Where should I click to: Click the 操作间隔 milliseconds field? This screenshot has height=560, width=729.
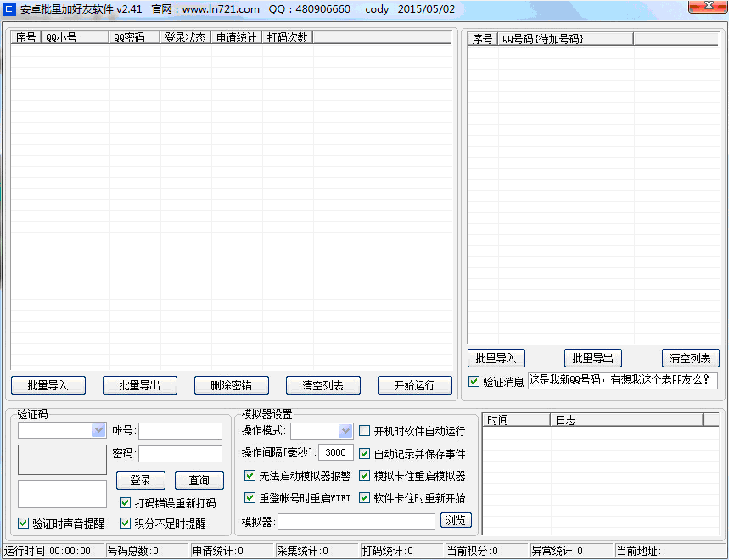336,452
